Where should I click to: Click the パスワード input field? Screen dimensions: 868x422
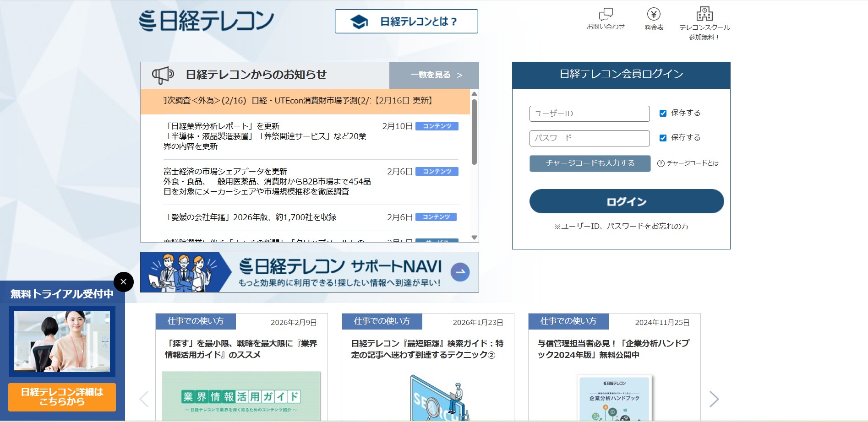tap(590, 138)
